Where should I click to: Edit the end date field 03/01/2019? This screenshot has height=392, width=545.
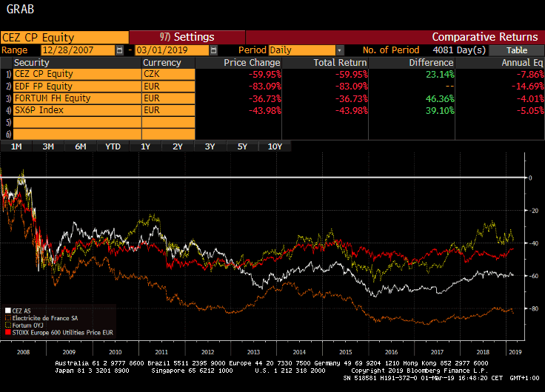point(172,50)
